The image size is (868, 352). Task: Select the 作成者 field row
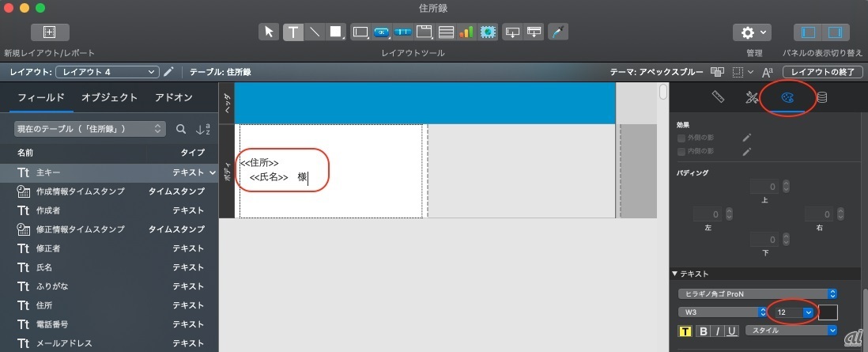pyautogui.click(x=110, y=210)
